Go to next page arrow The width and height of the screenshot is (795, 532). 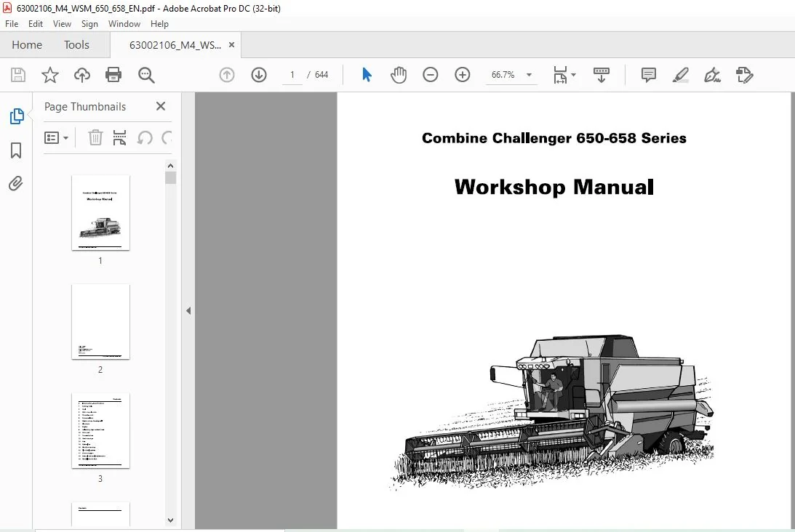259,75
